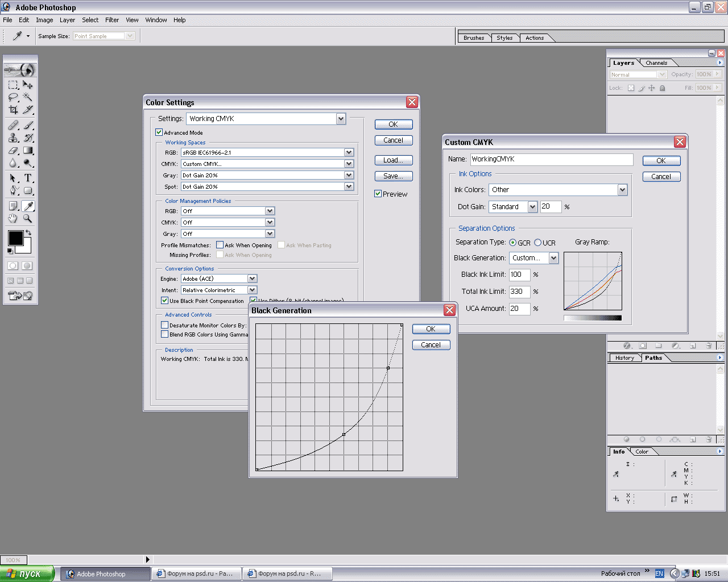Image resolution: width=728 pixels, height=582 pixels.
Task: Select the Rounded Rectangle shape tool
Action: click(28, 190)
